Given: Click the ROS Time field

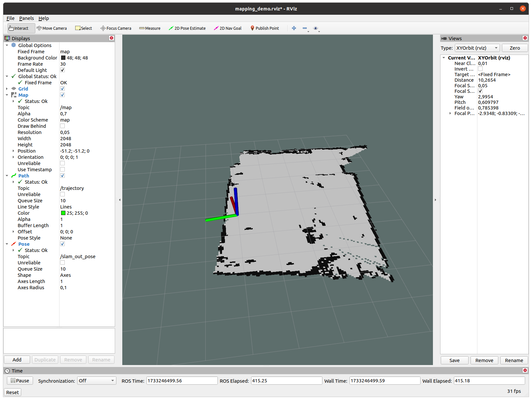Looking at the screenshot, I should 181,381.
